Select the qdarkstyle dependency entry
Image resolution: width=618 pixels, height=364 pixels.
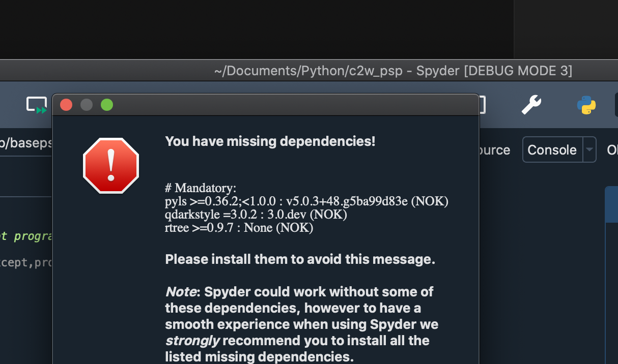pos(255,215)
